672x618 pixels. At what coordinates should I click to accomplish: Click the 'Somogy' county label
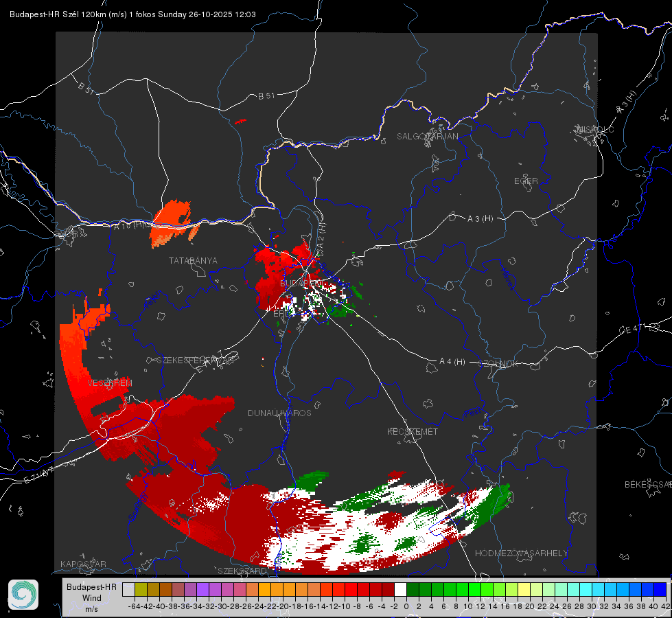click(x=137, y=507)
